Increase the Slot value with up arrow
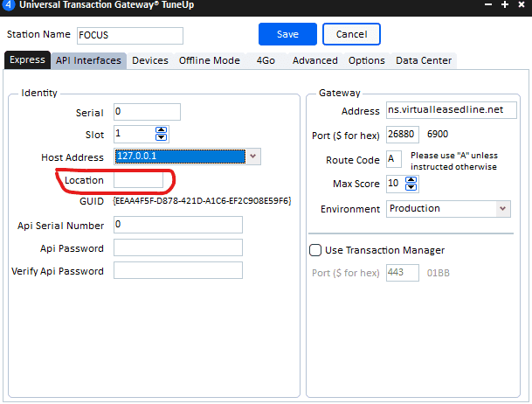This screenshot has width=532, height=404. [x=161, y=130]
